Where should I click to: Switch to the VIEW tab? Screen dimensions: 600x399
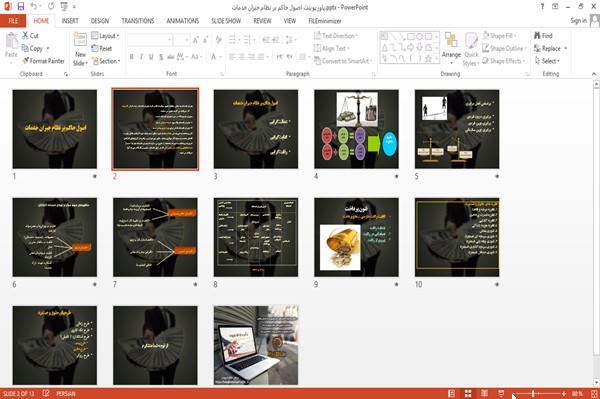pyautogui.click(x=290, y=21)
